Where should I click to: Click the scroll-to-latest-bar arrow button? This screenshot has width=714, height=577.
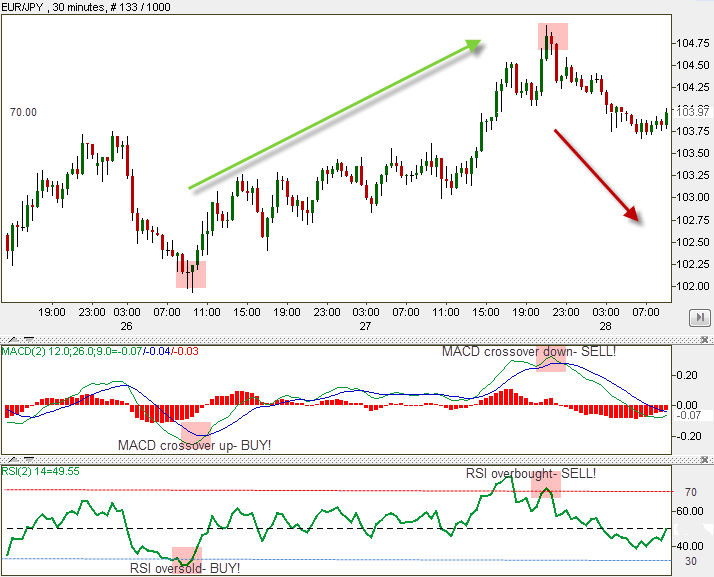tap(702, 318)
